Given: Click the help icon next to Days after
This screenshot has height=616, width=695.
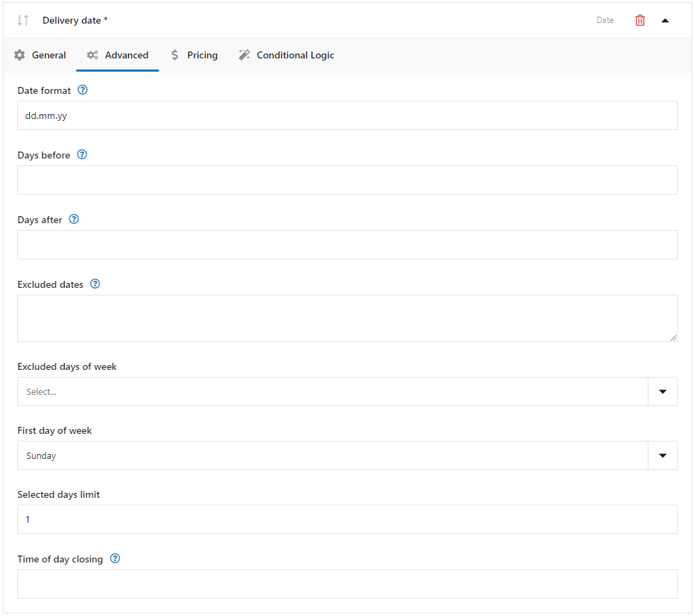Looking at the screenshot, I should coord(74,219).
